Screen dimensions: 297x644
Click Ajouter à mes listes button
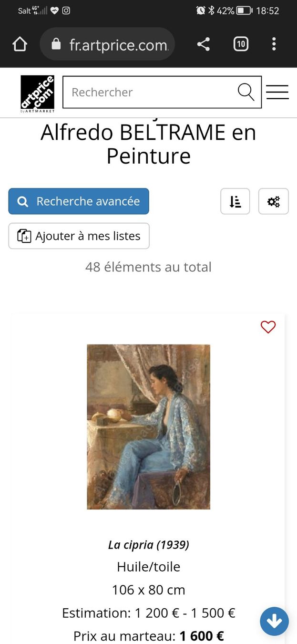coord(79,236)
